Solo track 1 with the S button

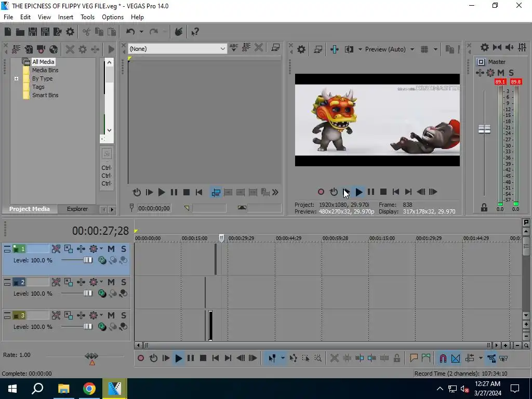click(x=124, y=249)
